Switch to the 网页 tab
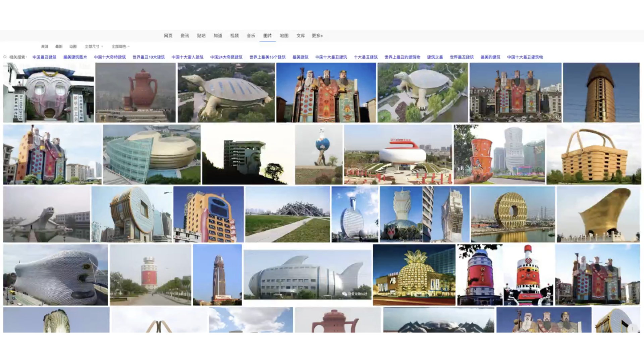Screen dimensions: 644x362 pyautogui.click(x=168, y=36)
